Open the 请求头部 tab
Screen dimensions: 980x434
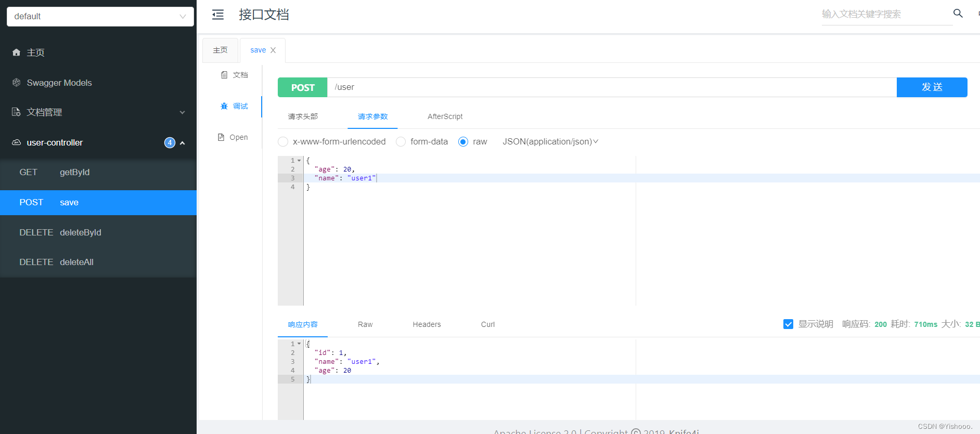303,116
